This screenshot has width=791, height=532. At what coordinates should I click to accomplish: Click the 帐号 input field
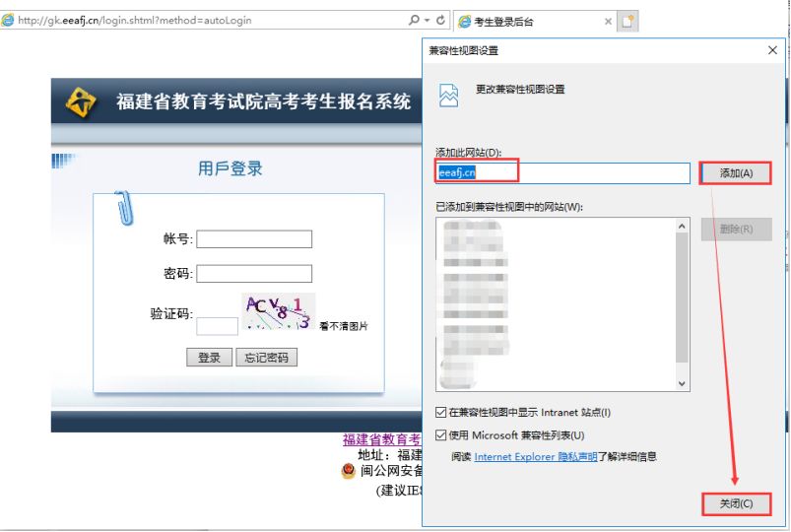coord(254,239)
